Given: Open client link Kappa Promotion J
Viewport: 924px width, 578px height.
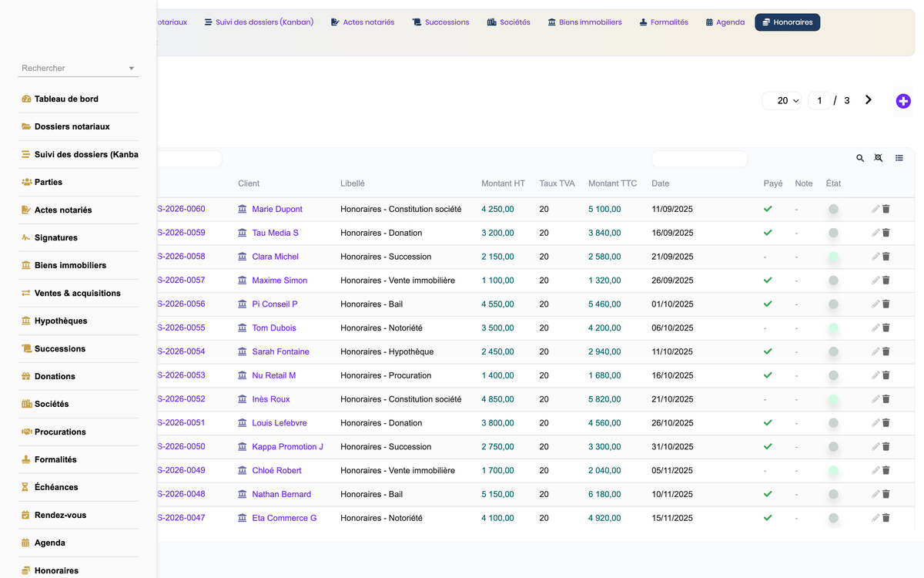Looking at the screenshot, I should point(287,447).
